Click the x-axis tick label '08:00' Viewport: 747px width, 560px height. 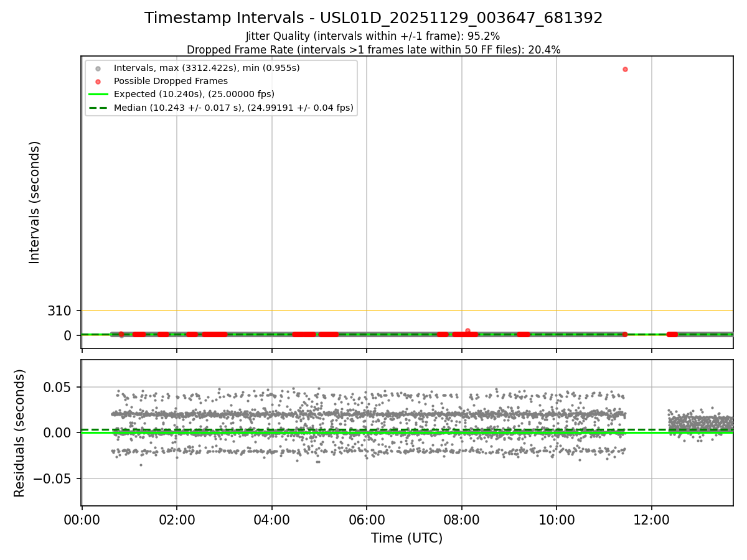click(461, 520)
